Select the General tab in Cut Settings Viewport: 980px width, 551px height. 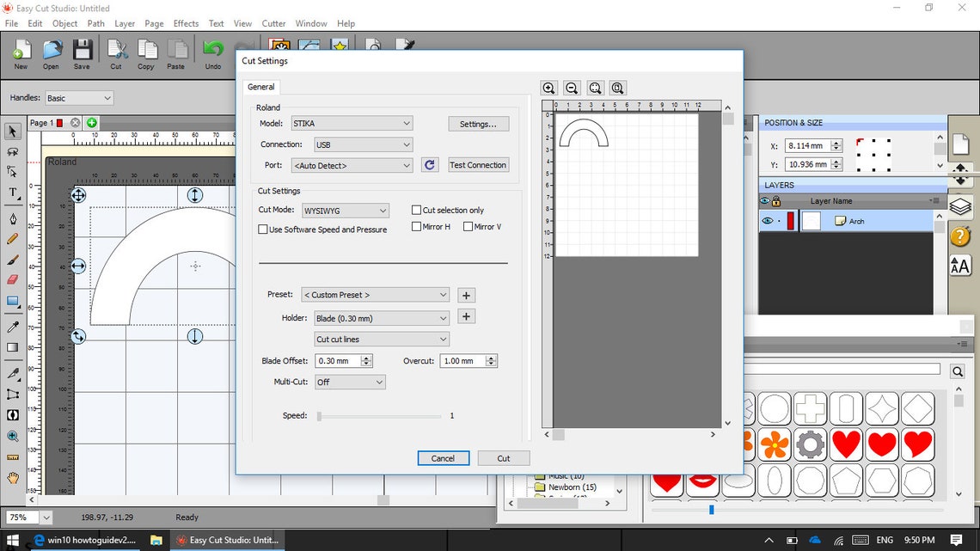[260, 86]
